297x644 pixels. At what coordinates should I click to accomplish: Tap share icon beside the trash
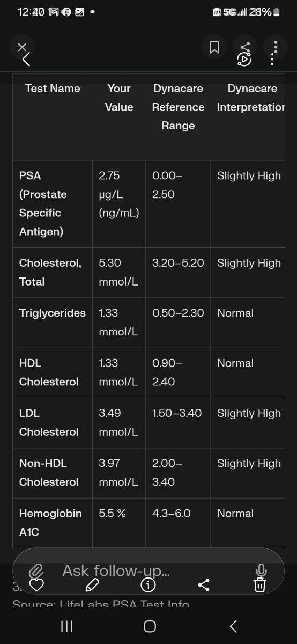[204, 584]
